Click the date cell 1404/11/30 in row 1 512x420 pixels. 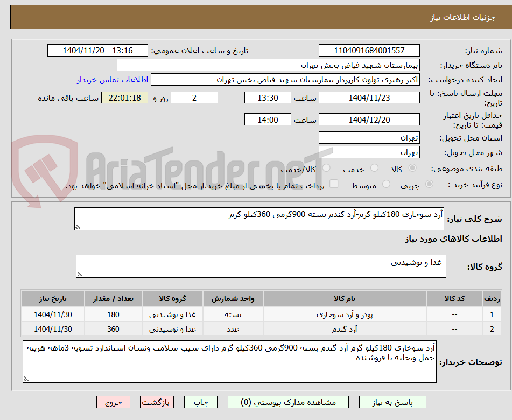(x=53, y=314)
